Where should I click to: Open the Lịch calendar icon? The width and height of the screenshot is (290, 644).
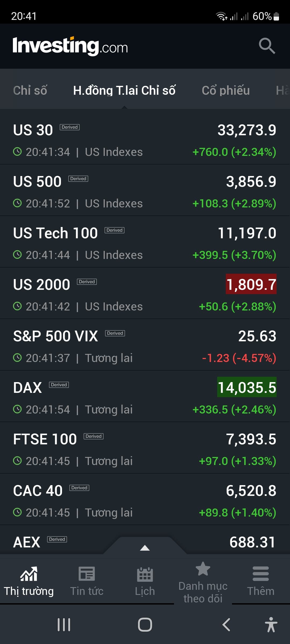145,575
